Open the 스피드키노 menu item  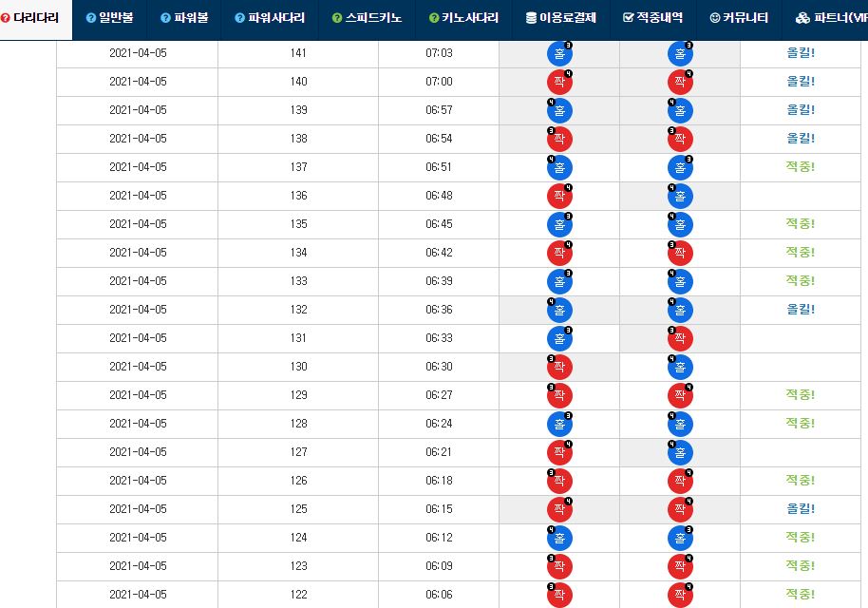tap(367, 18)
